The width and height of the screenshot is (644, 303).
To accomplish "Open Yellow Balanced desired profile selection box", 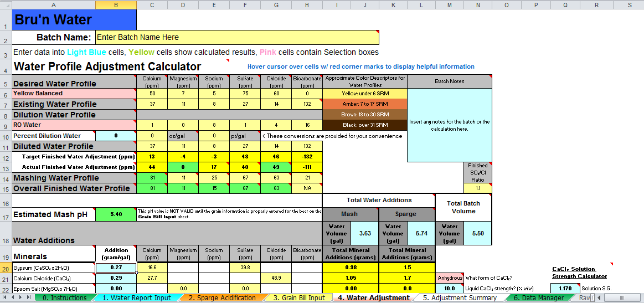I will click(74, 93).
